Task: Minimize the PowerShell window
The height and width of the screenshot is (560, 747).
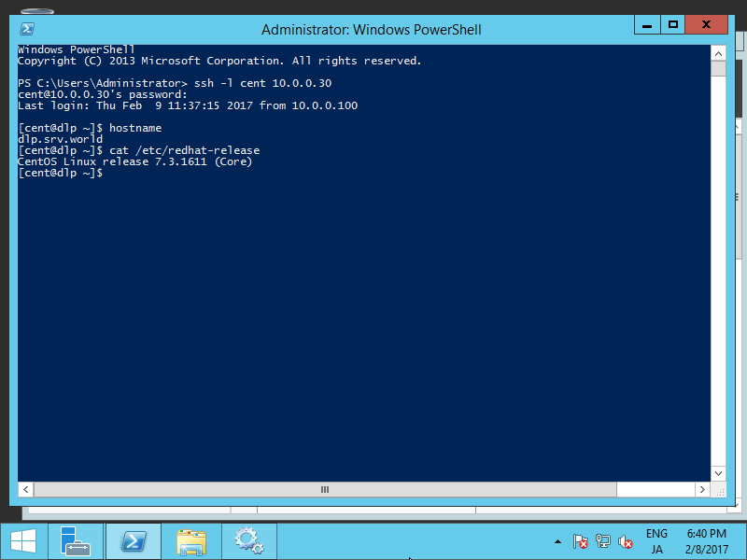Action: pyautogui.click(x=647, y=24)
